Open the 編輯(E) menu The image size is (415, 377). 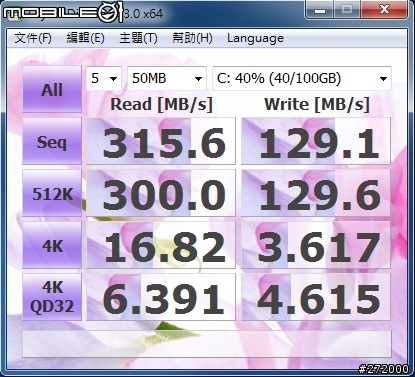pyautogui.click(x=86, y=38)
